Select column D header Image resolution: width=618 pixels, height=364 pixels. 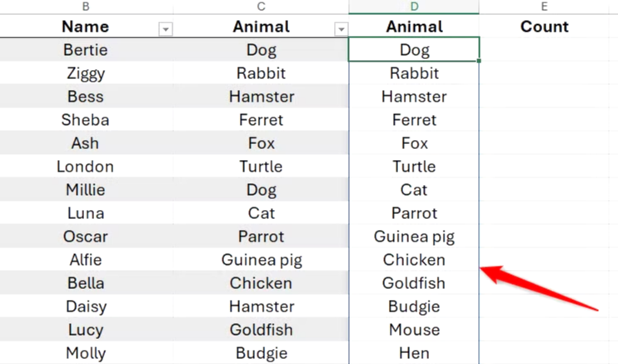[414, 7]
